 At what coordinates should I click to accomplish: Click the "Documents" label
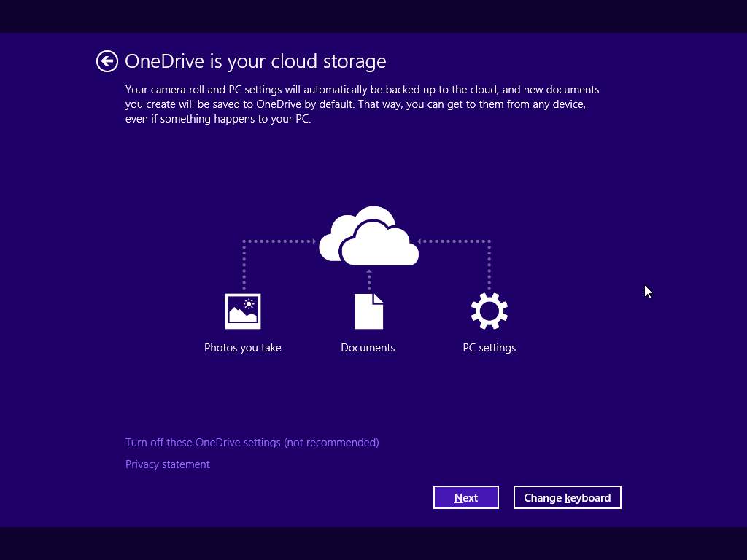[x=368, y=348]
